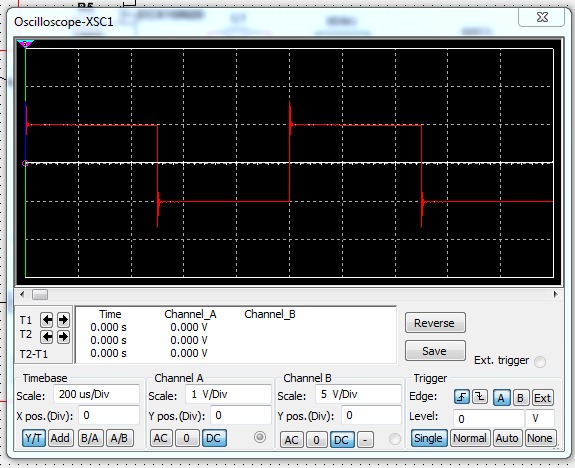This screenshot has height=468, width=575.
Task: Click the Ext. trigger terminal indicator
Action: (x=540, y=362)
